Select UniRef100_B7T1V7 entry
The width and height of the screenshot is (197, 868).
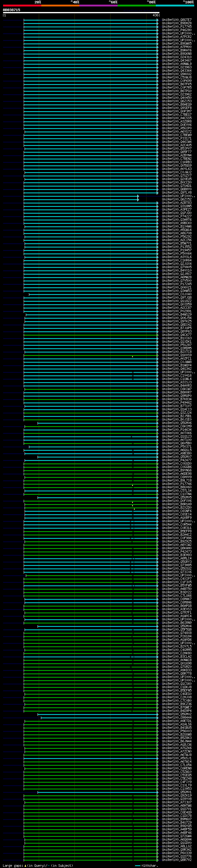[x=176, y=406]
